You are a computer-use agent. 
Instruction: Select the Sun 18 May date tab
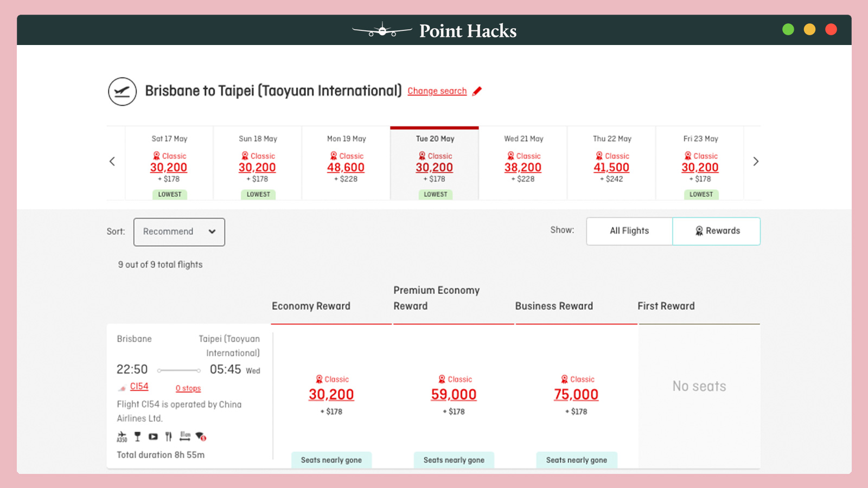[258, 164]
